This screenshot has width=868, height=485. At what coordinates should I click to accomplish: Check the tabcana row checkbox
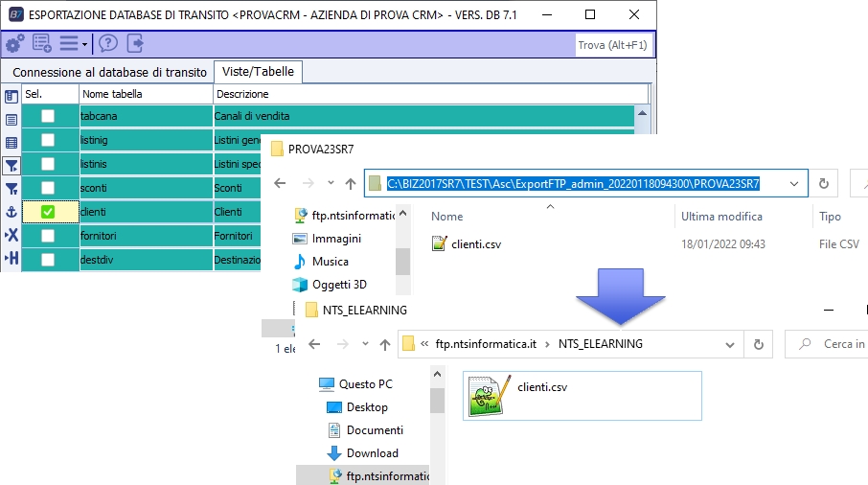pyautogui.click(x=48, y=116)
